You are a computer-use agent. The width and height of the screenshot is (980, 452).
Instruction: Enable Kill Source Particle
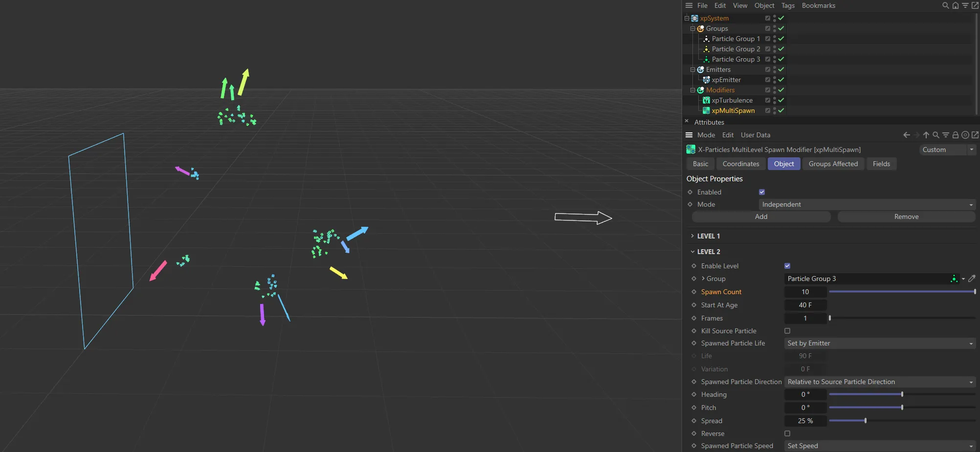pyautogui.click(x=787, y=331)
